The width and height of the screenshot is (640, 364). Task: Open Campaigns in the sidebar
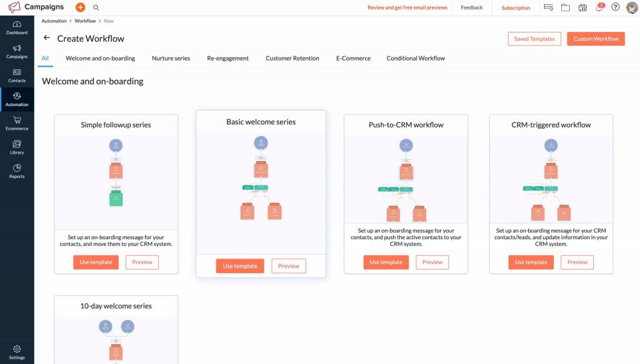point(17,52)
